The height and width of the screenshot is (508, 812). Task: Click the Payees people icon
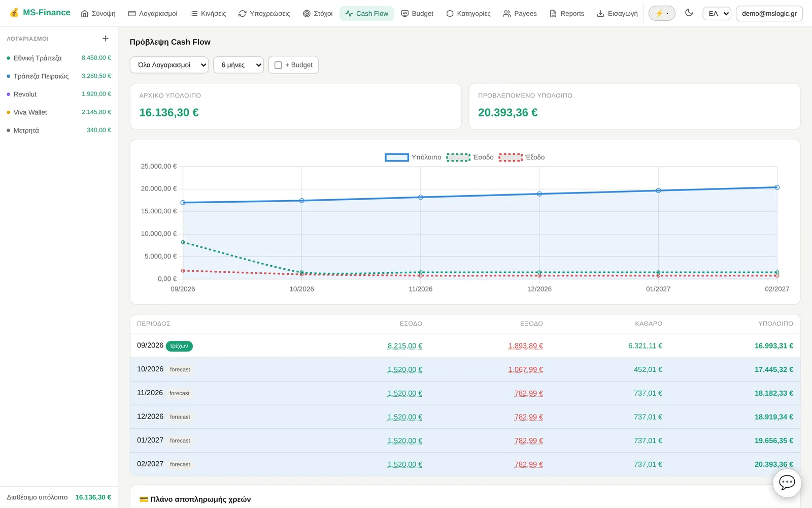click(507, 14)
